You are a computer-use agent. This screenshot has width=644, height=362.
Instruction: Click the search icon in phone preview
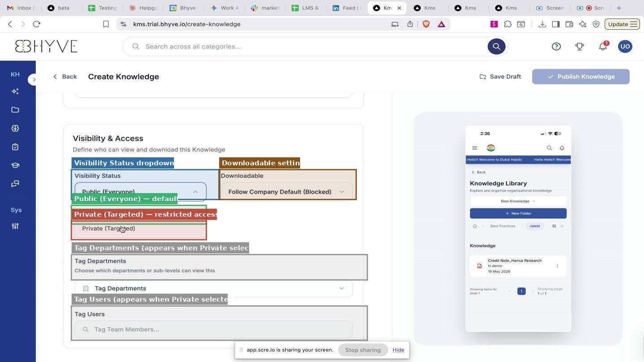pos(549,148)
